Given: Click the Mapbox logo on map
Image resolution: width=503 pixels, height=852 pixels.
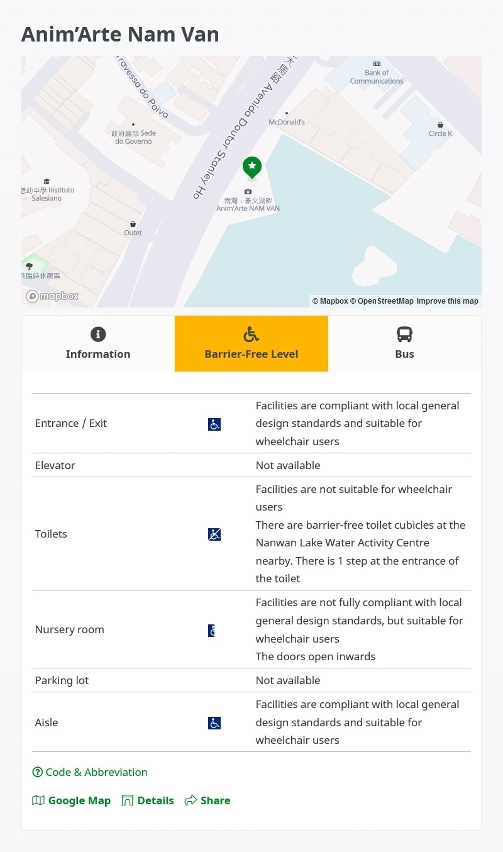Looking at the screenshot, I should click(53, 296).
